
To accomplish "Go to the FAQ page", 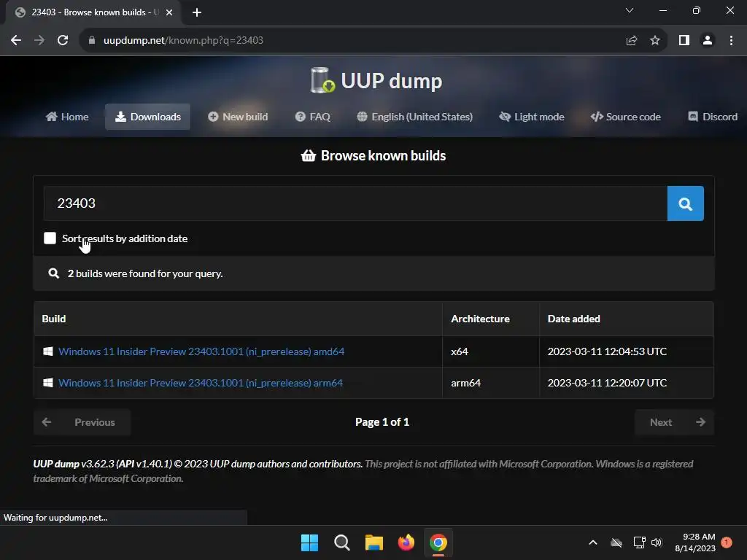I will (x=312, y=117).
